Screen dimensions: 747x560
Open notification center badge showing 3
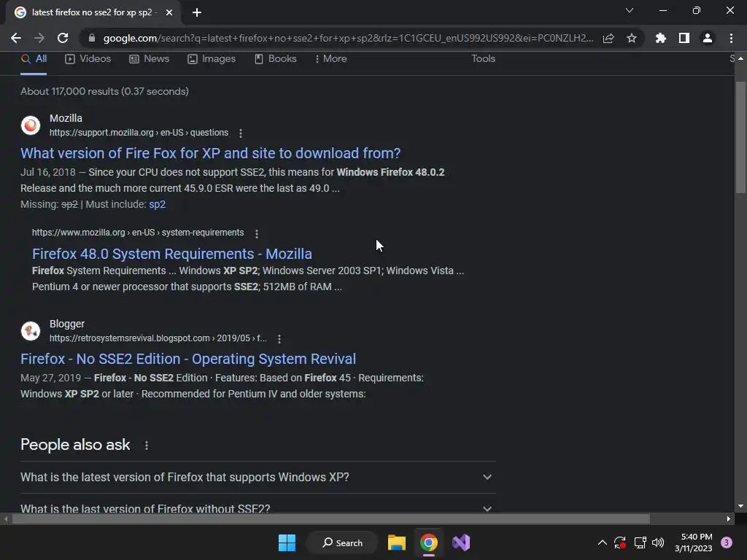tap(727, 542)
